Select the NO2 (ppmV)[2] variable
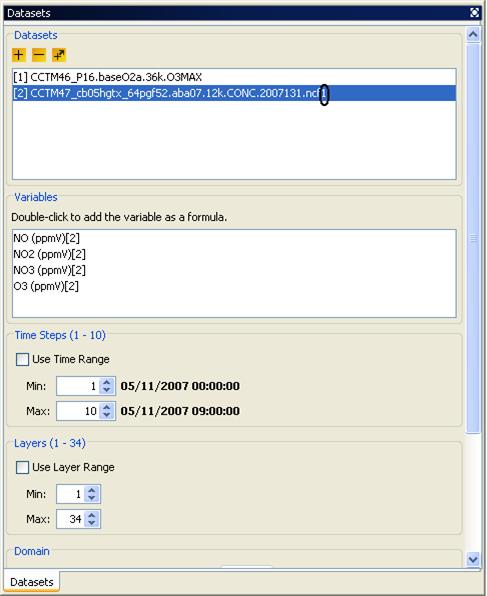 49,254
